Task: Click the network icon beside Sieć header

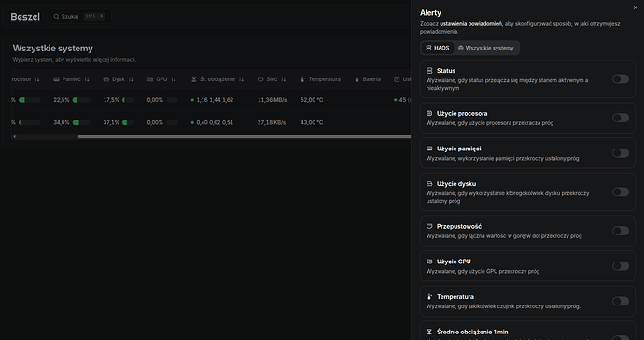Action: (x=260, y=79)
